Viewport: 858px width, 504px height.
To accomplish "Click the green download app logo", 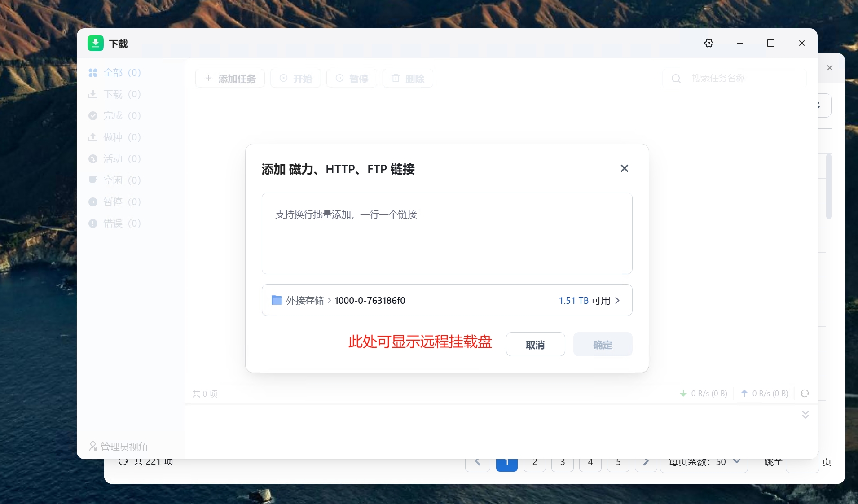I will (x=95, y=43).
